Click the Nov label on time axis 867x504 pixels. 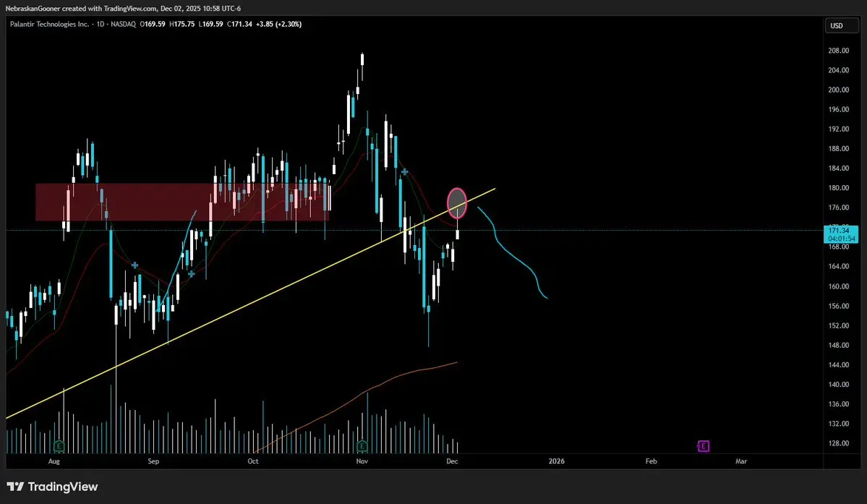pos(362,461)
